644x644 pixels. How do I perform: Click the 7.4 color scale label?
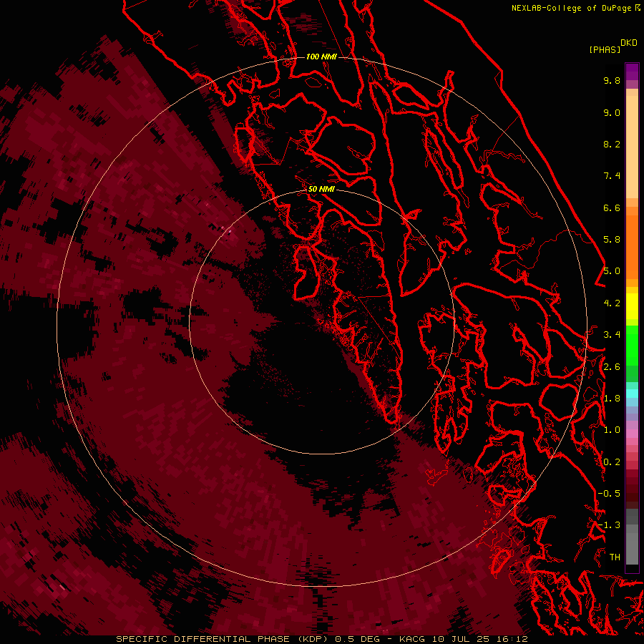point(612,176)
